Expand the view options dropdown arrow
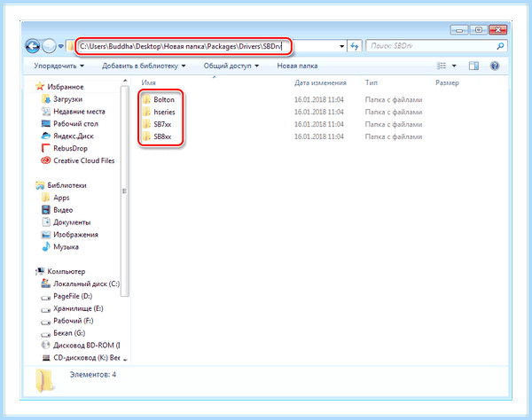The width and height of the screenshot is (532, 420). [454, 66]
